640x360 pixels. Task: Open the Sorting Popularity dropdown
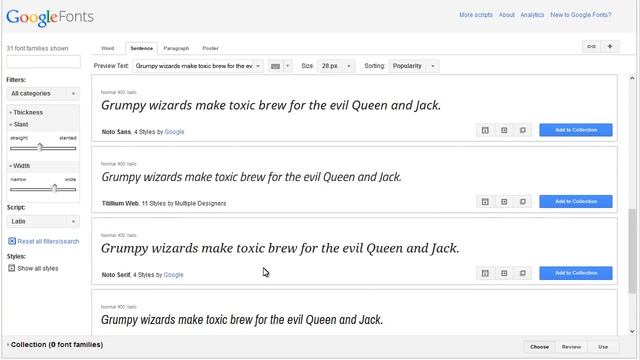pyautogui.click(x=413, y=66)
